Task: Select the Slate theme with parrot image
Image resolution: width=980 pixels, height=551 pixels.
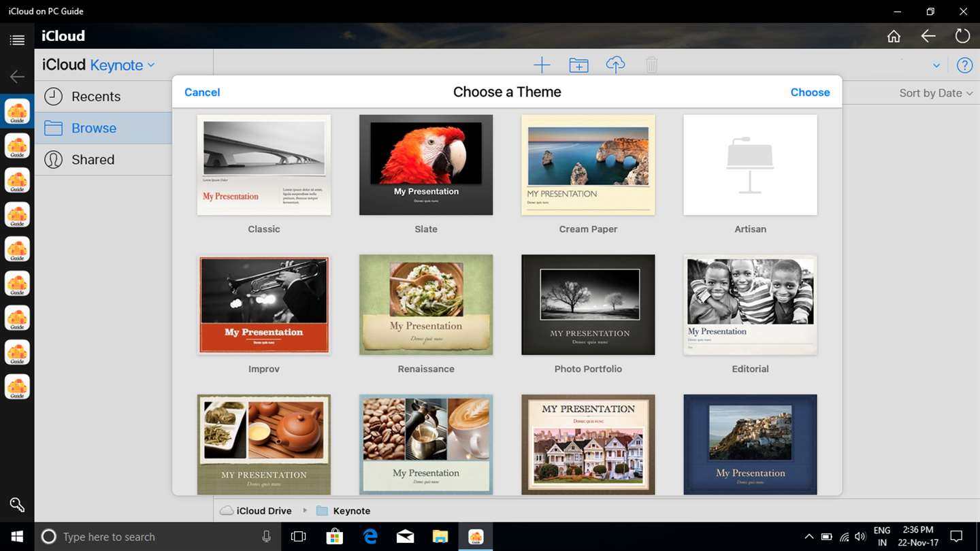Action: [x=426, y=165]
